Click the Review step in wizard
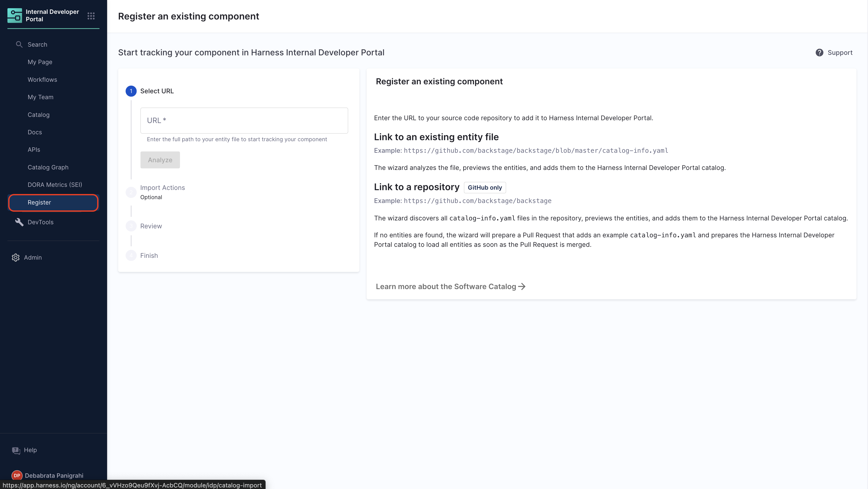 point(151,226)
